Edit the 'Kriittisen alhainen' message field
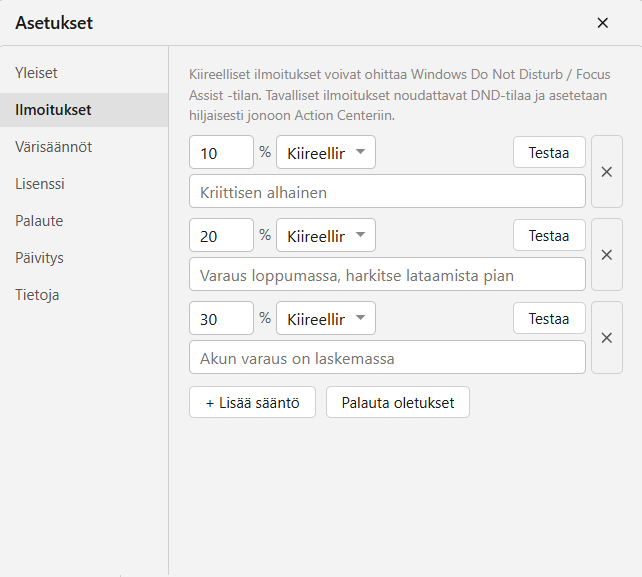Image resolution: width=642 pixels, height=577 pixels. pyautogui.click(x=387, y=191)
